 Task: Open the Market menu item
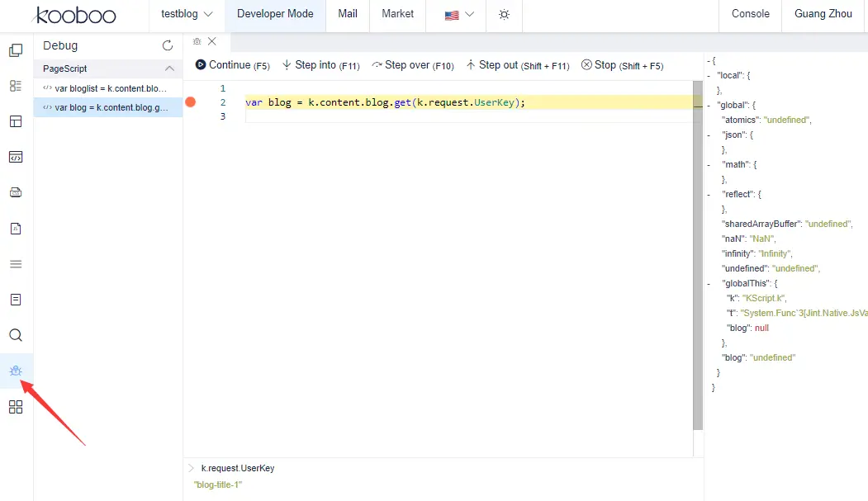(397, 14)
